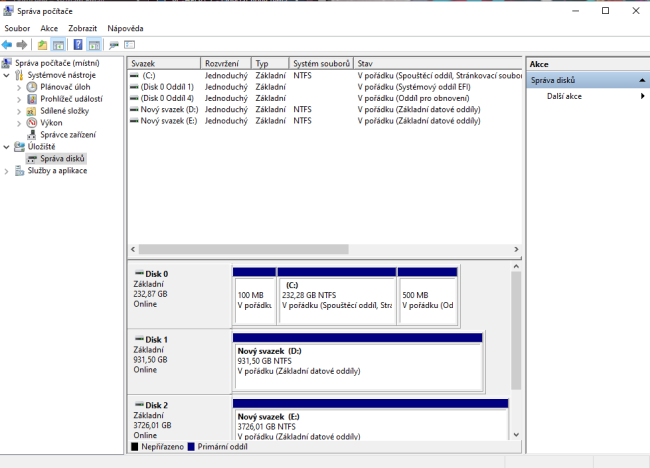Select the Nový svazek (E:) list row
650x468 pixels.
[x=169, y=120]
